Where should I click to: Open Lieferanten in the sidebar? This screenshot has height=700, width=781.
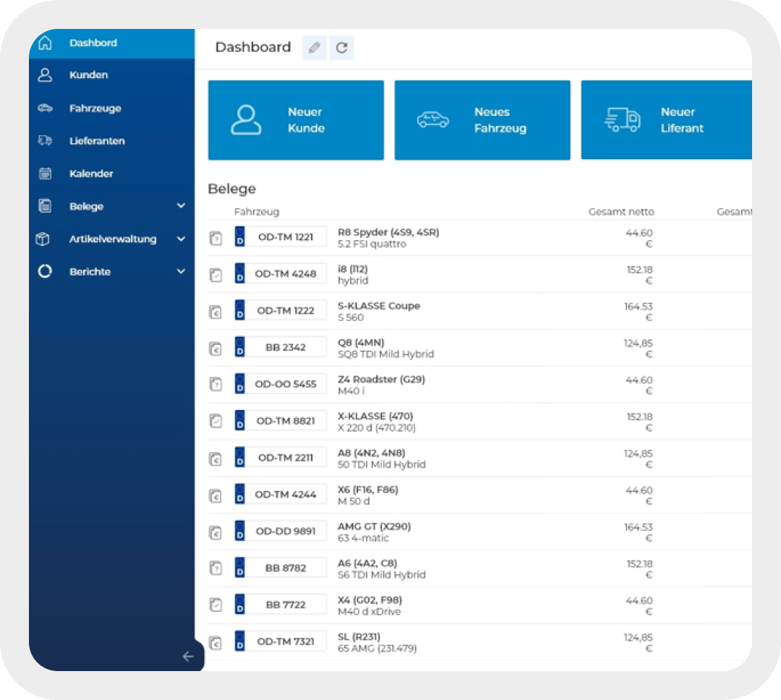[111, 140]
